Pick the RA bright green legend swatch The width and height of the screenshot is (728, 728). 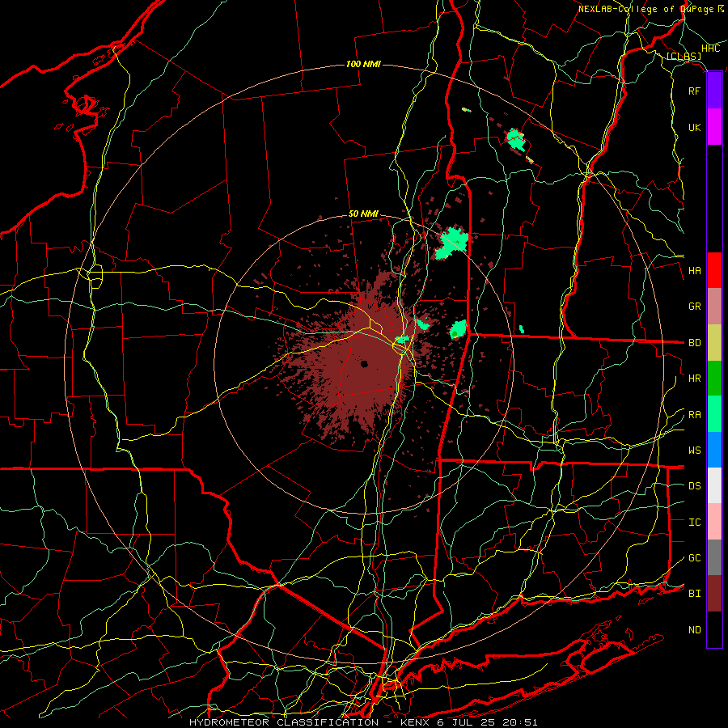click(714, 414)
